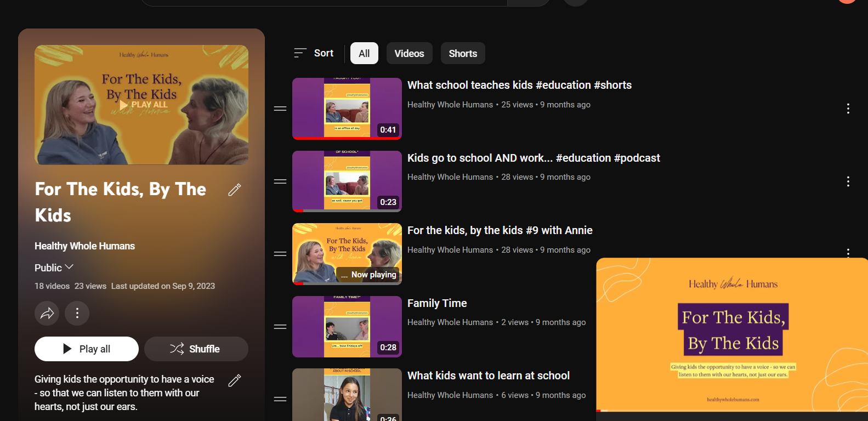Open For the kids, by the kids #9 title

(x=500, y=230)
